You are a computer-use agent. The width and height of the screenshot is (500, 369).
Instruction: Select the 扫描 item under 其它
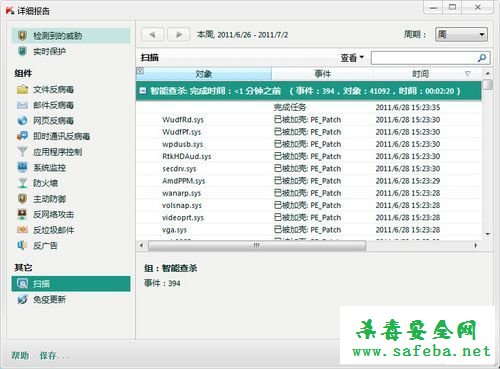[x=71, y=284]
